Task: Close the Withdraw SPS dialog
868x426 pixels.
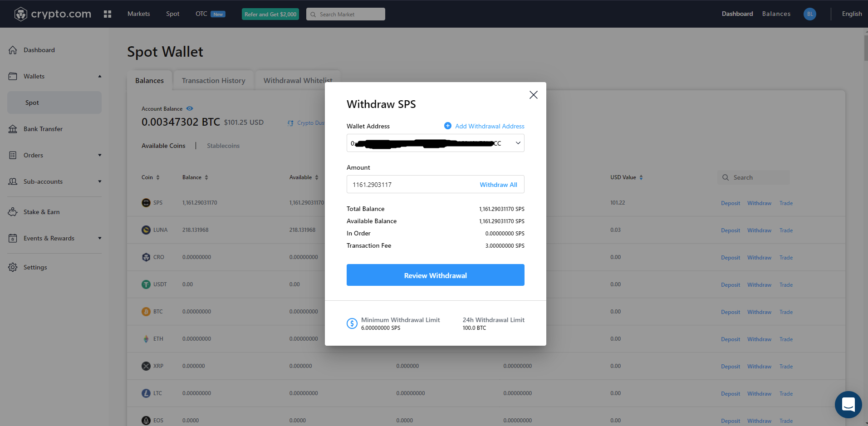Action: click(x=534, y=95)
